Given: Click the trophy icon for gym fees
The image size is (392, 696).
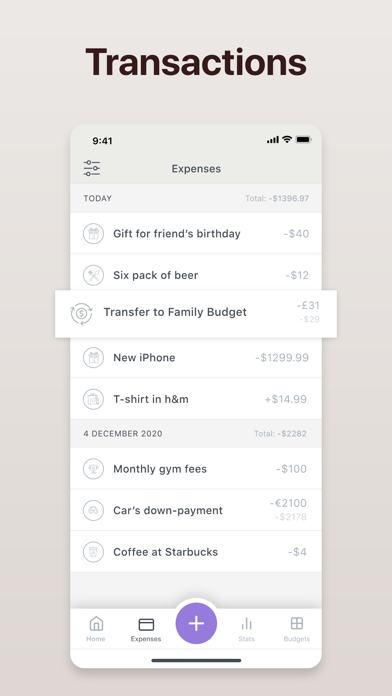Looking at the screenshot, I should (x=93, y=469).
